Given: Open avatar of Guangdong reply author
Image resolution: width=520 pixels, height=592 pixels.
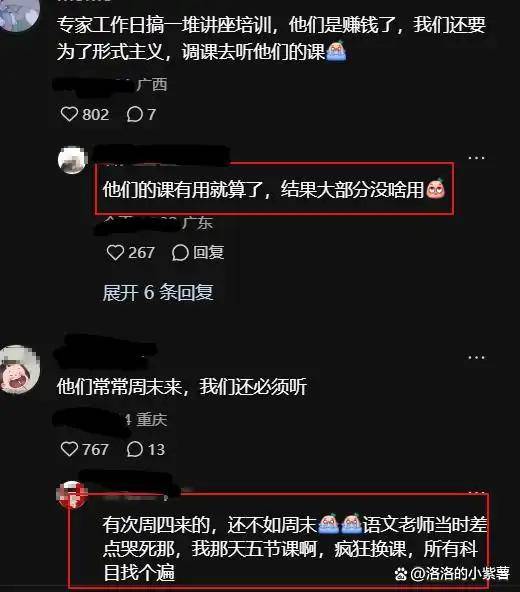Looking at the screenshot, I should tap(73, 160).
